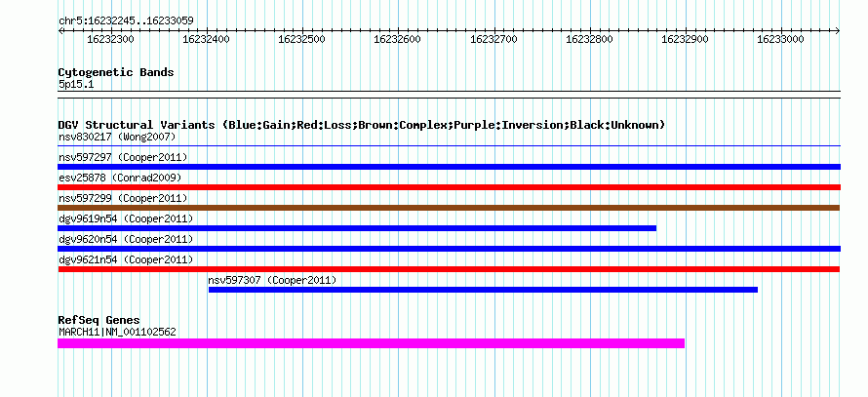Viewport: 868px width, 397px height.
Task: Click ruler position label 16232500
Action: [301, 39]
